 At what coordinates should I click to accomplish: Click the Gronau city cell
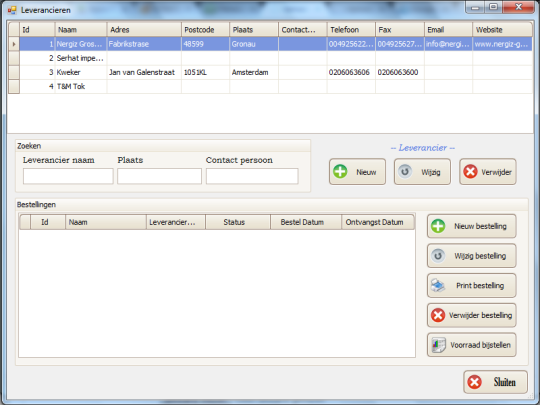[x=254, y=44]
